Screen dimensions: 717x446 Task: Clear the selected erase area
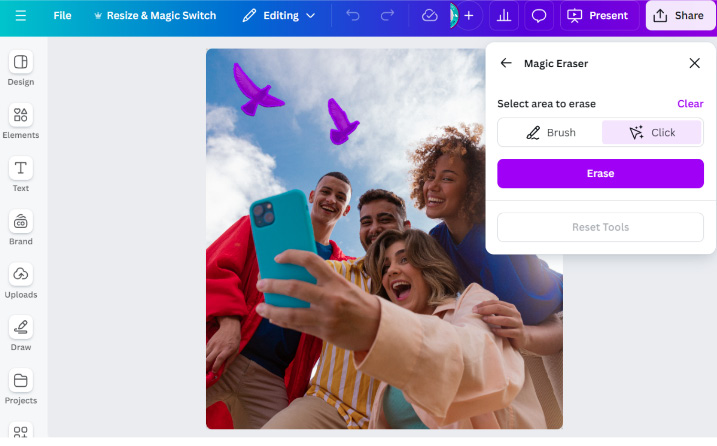tap(690, 104)
